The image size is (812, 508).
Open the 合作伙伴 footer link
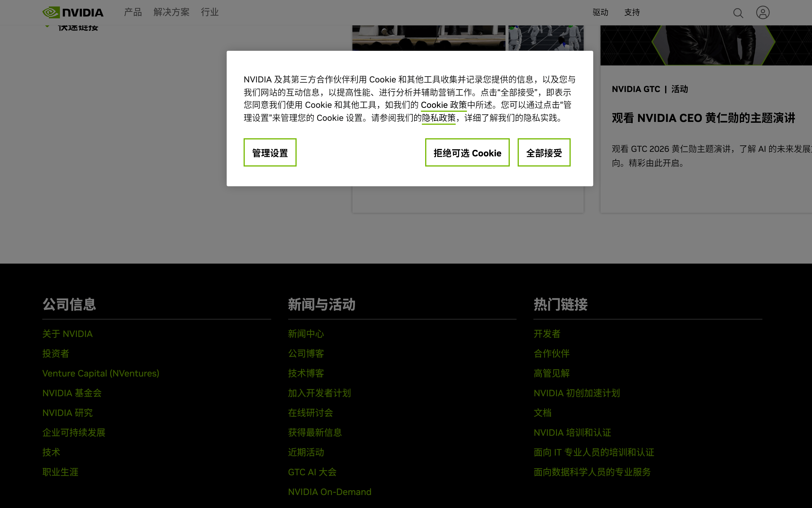551,353
